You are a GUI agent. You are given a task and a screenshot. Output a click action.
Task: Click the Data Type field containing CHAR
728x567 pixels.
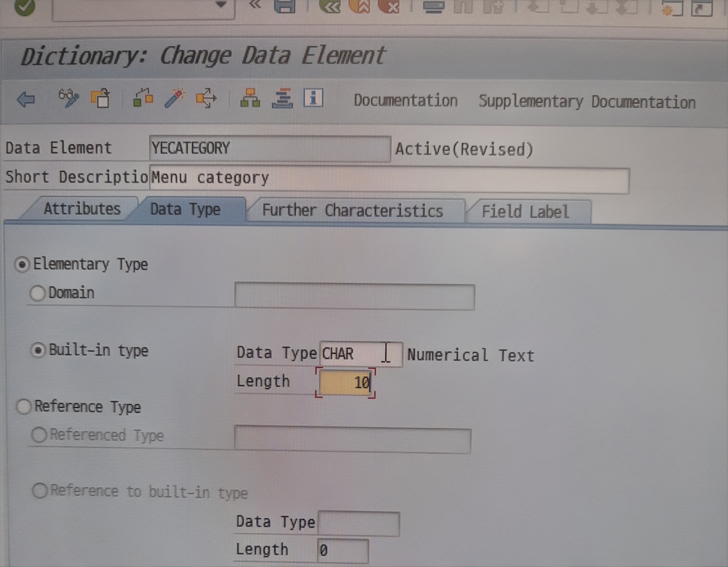[361, 354]
